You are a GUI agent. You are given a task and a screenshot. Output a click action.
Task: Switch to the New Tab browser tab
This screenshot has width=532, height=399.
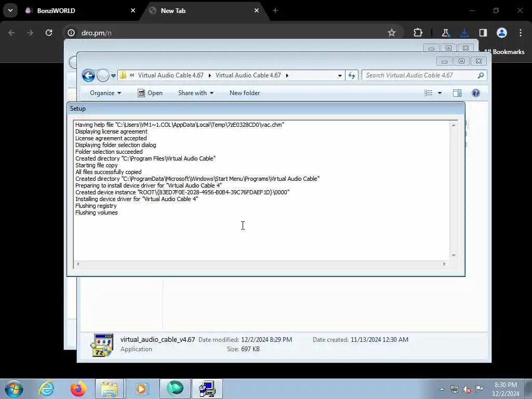[204, 10]
